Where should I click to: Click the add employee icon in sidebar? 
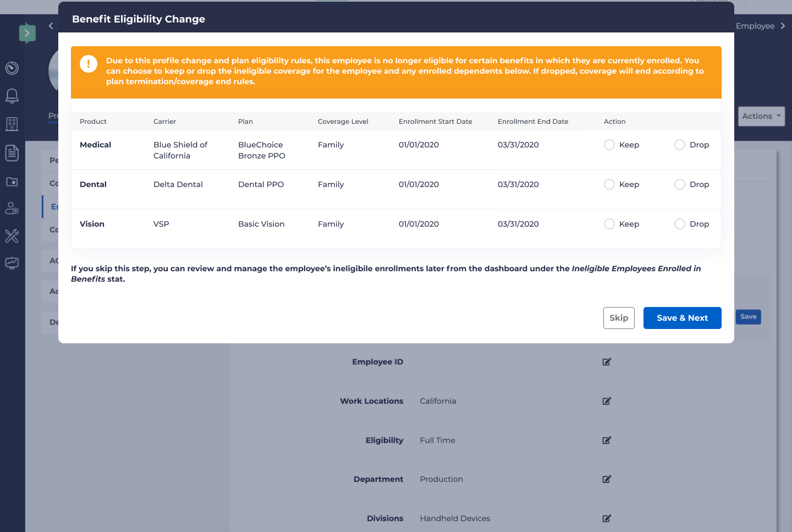tap(12, 208)
